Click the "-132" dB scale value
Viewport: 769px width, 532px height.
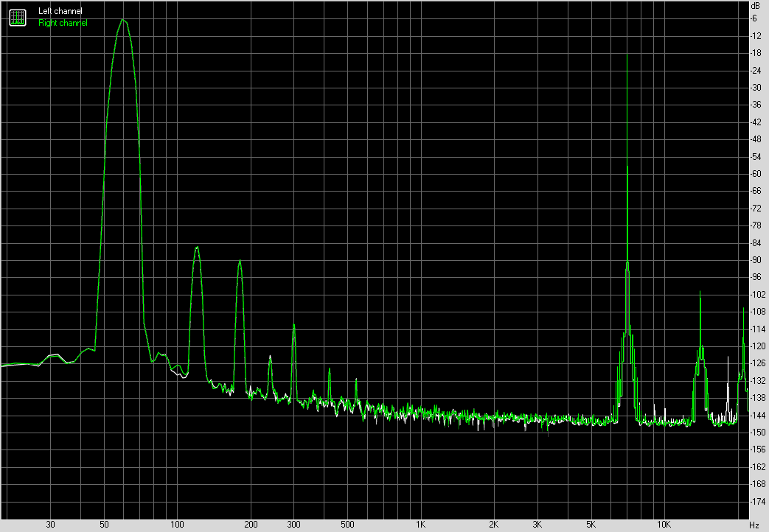tap(758, 381)
